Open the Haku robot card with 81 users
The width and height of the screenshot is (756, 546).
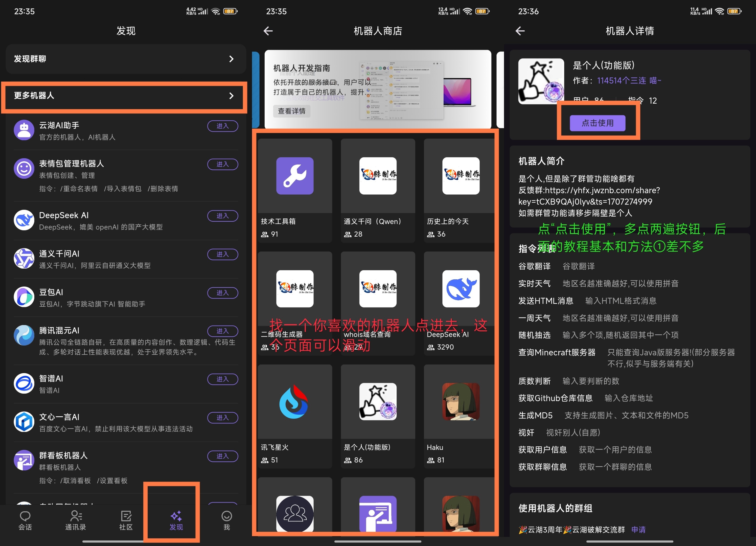pyautogui.click(x=459, y=416)
